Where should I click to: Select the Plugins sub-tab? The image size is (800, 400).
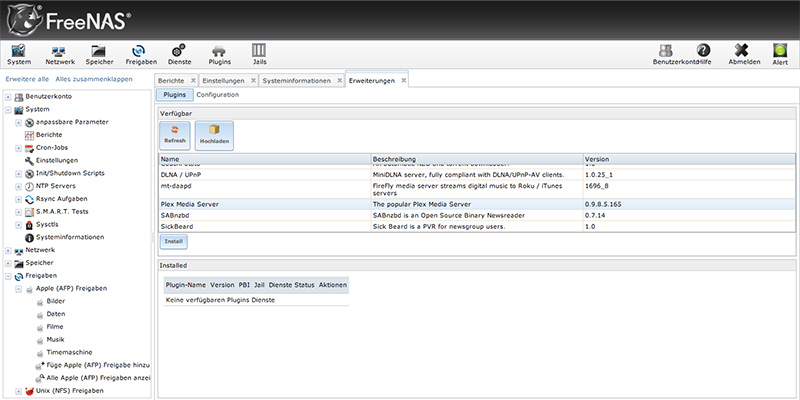click(x=174, y=95)
